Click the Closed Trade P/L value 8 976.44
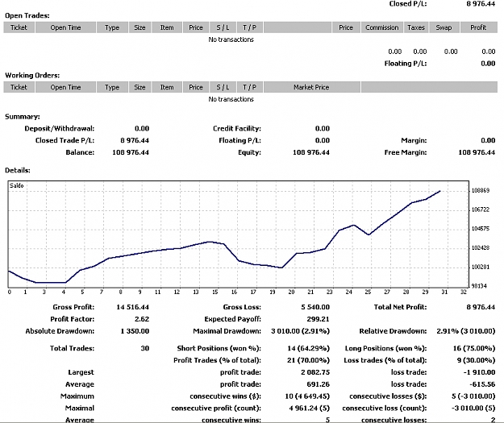Screen dimensions: 504x423 click(135, 140)
